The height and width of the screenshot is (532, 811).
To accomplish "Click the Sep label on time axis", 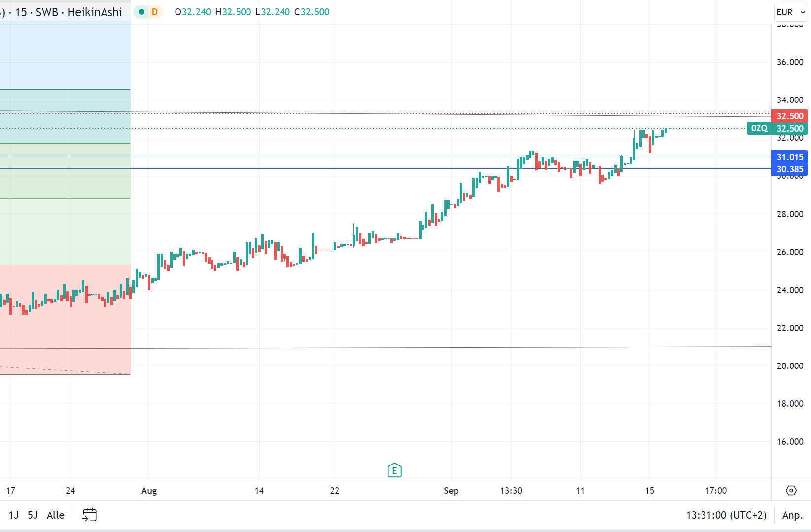I will tap(451, 490).
